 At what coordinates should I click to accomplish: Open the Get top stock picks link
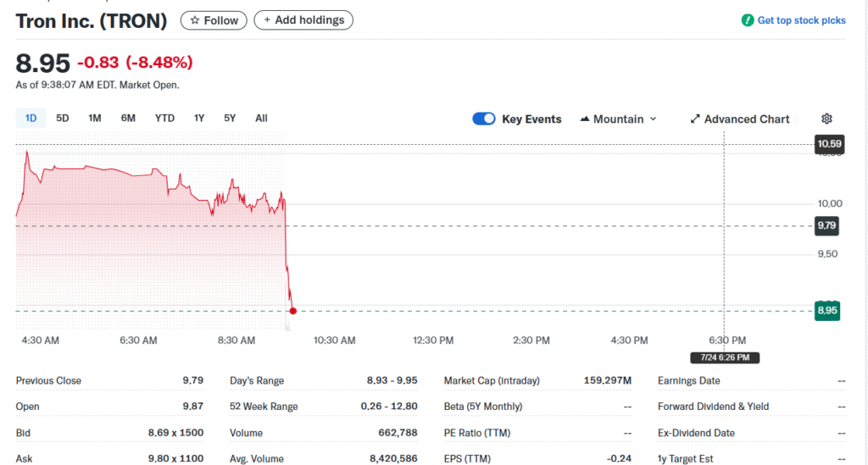[801, 20]
